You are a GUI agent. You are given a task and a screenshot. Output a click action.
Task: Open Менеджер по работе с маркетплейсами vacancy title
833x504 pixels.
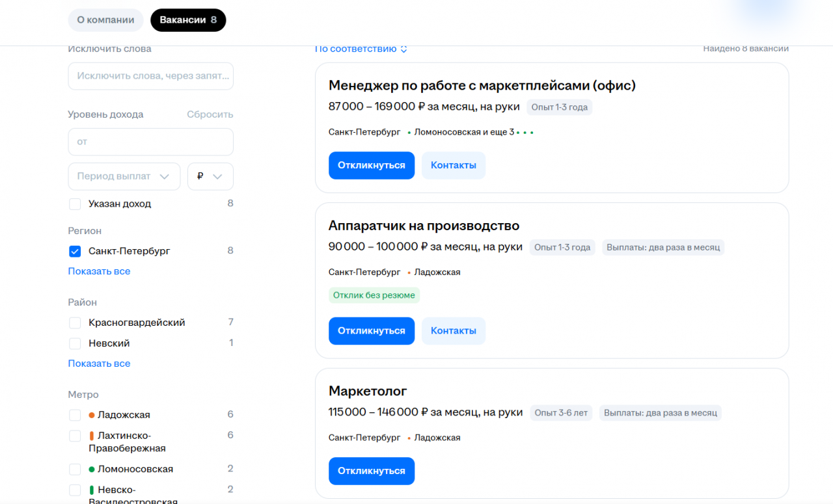tap(482, 85)
